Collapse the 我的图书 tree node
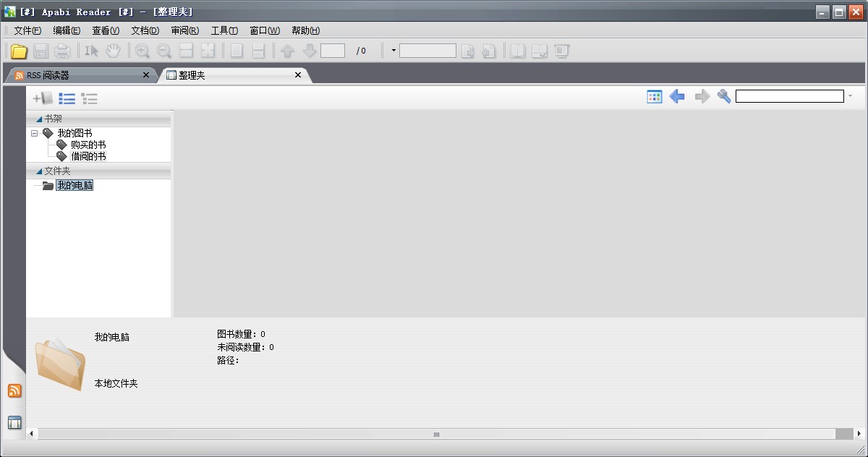 (x=35, y=133)
